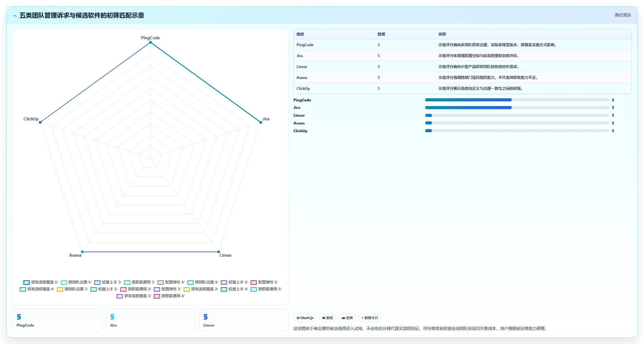Image resolution: width=644 pixels, height=344 pixels.
Task: Click the ClickUp data point on radar
Action: point(40,122)
